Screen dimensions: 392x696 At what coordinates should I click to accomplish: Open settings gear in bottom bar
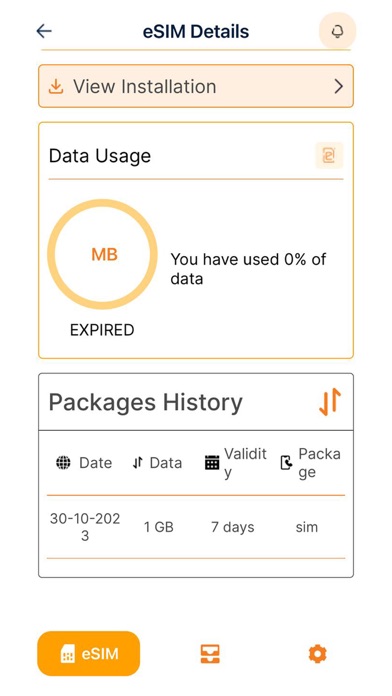click(317, 654)
